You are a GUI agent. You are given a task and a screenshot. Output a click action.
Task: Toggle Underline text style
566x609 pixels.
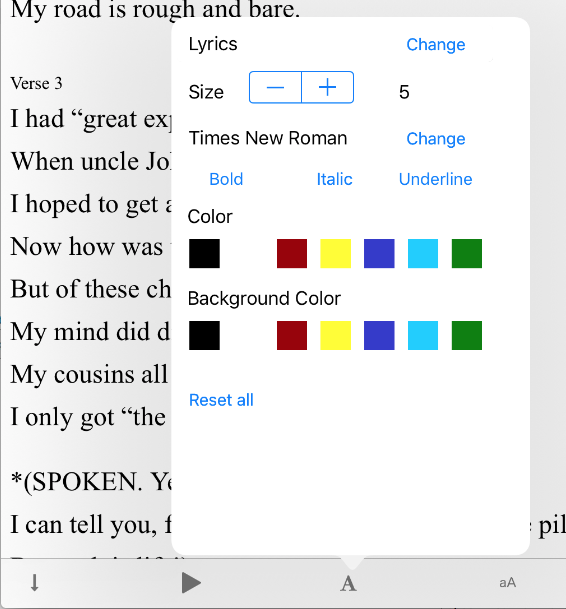(x=435, y=179)
